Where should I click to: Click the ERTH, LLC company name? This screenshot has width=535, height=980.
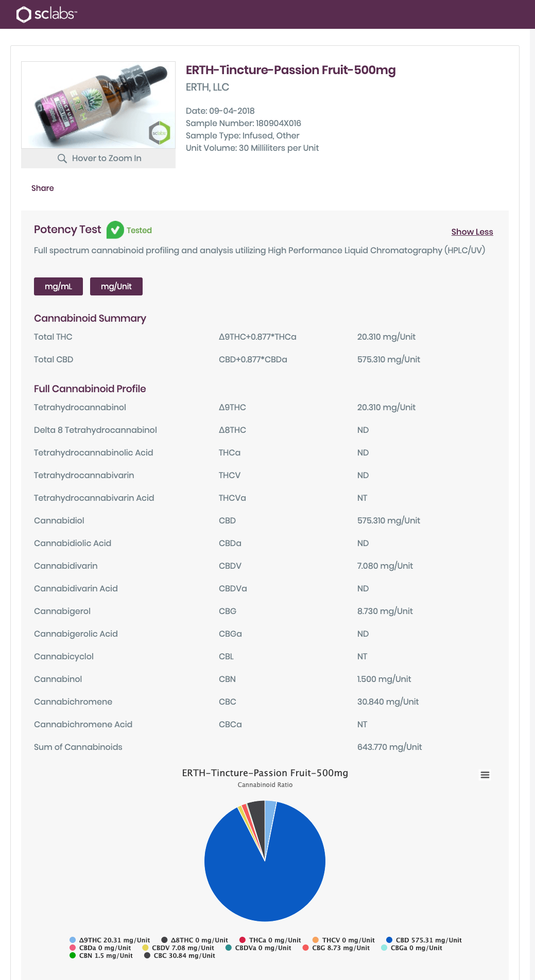207,87
